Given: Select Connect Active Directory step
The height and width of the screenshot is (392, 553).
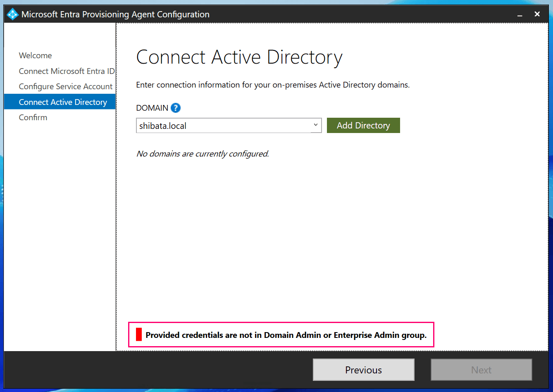Looking at the screenshot, I should click(60, 102).
